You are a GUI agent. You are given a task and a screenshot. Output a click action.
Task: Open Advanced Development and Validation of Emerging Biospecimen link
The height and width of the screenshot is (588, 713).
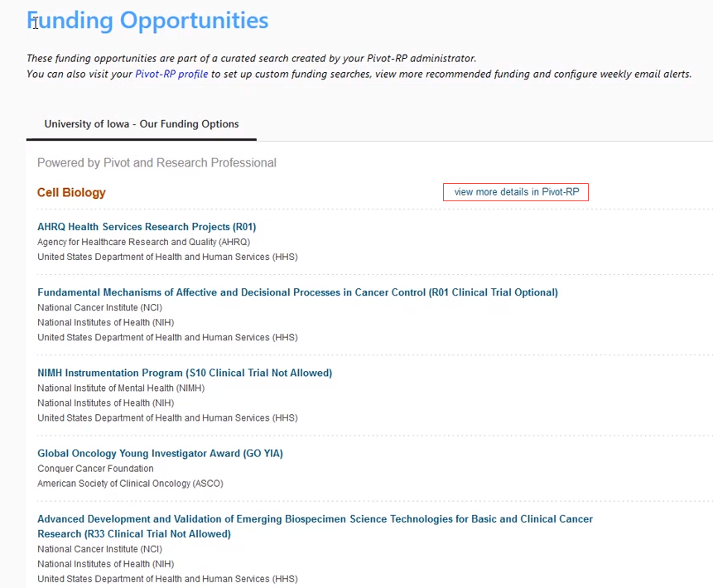[315, 519]
